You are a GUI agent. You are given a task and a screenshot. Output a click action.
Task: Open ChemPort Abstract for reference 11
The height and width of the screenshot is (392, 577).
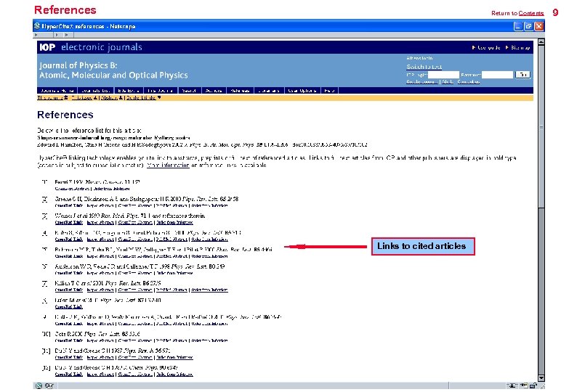click(x=135, y=357)
